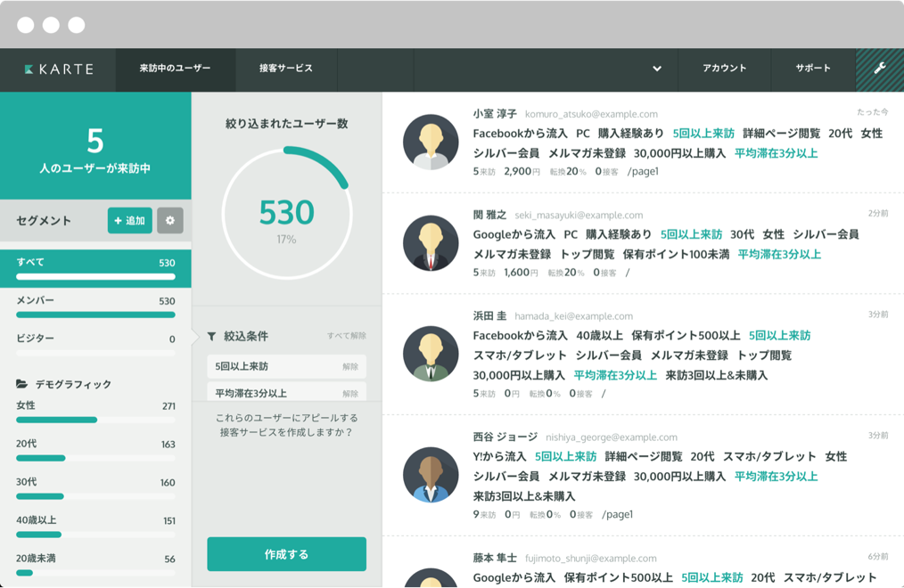The height and width of the screenshot is (588, 904).
Task: Click email seki_masayuki@example.com
Action: pyautogui.click(x=579, y=216)
